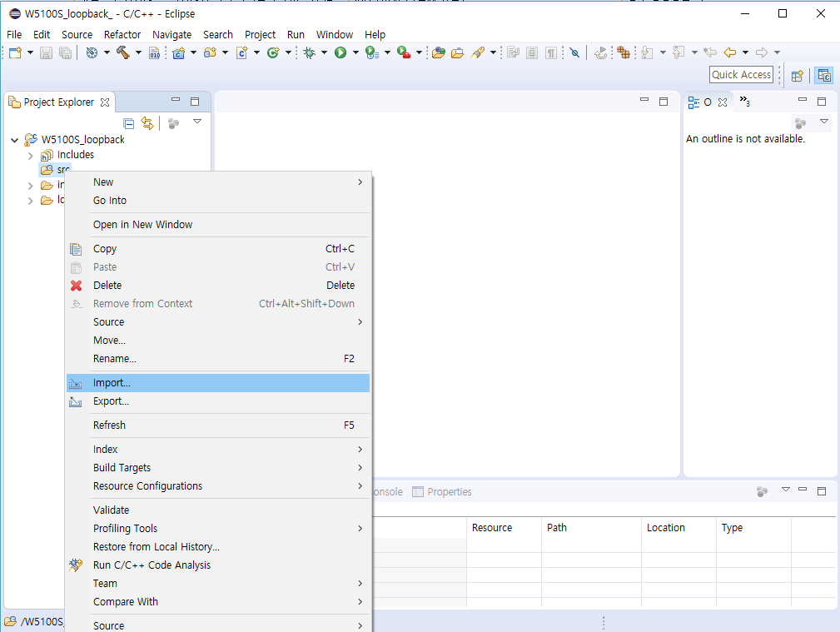Minimize the Outline view
This screenshot has height=632, width=840.
(x=803, y=100)
